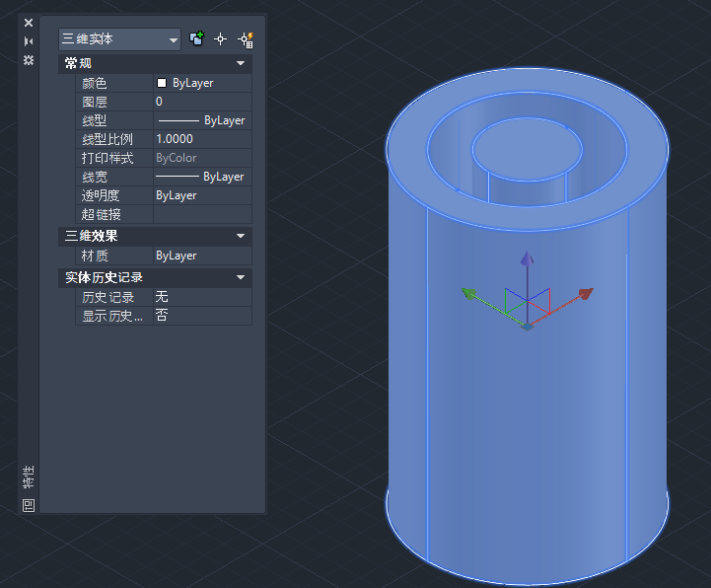Image resolution: width=711 pixels, height=588 pixels.
Task: Collapse the 实体历史记录 section
Action: (x=241, y=277)
